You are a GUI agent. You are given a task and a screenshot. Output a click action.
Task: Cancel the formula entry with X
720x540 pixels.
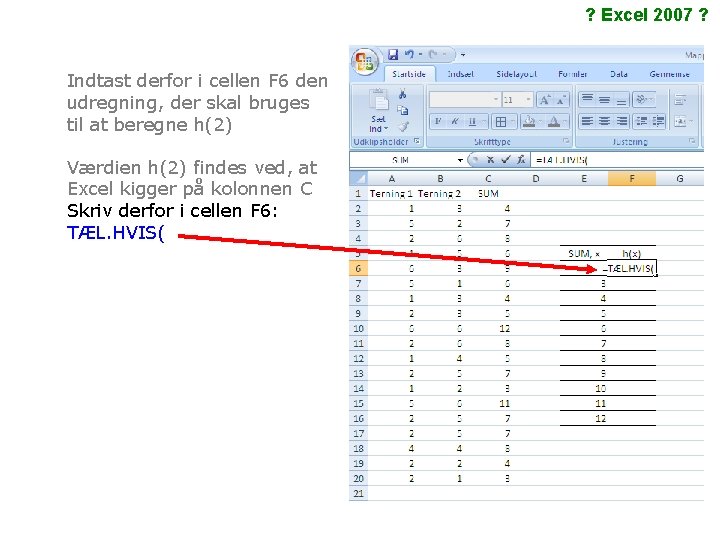click(x=490, y=160)
